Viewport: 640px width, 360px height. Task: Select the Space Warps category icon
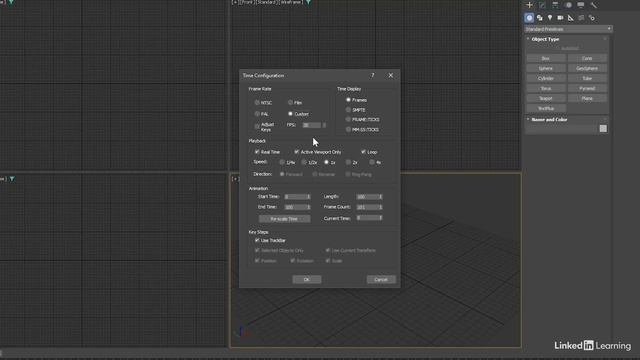581,18
